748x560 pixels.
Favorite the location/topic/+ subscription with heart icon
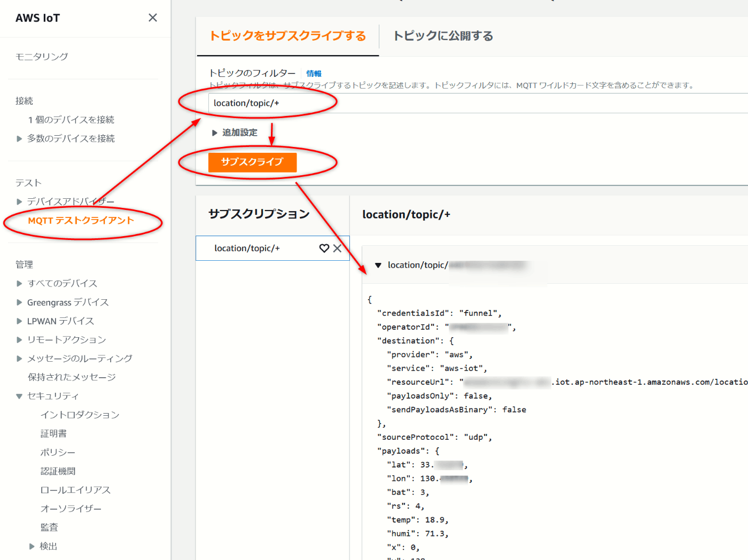click(324, 248)
